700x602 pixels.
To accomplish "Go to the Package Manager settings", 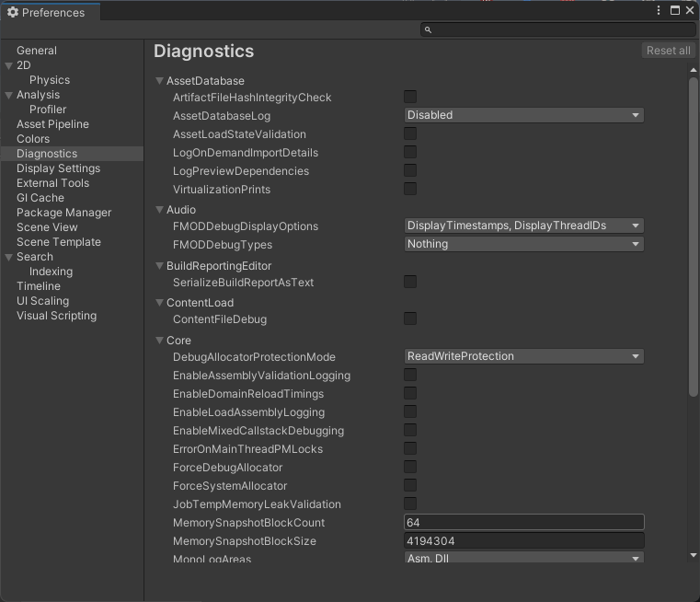I will pyautogui.click(x=63, y=213).
